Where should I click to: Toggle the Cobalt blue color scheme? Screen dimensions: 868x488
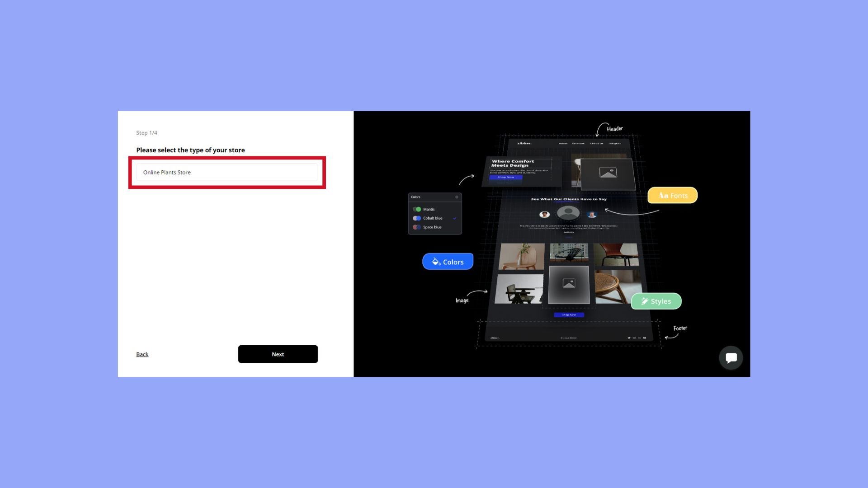(417, 218)
